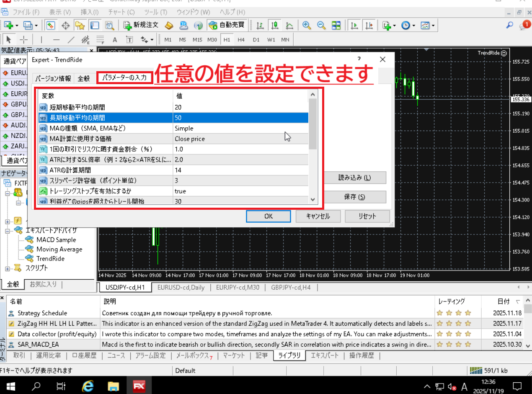The width and height of the screenshot is (532, 394).
Task: Enable chart auto-scroll toggle
Action: click(354, 25)
